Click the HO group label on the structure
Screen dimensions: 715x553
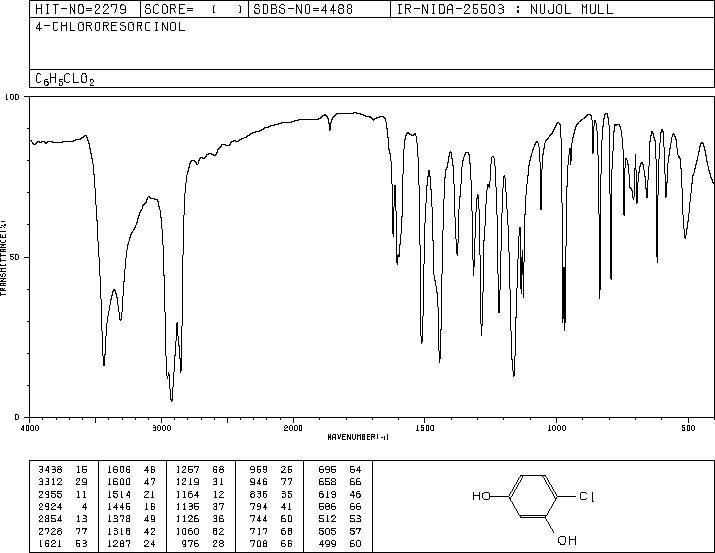coord(481,496)
